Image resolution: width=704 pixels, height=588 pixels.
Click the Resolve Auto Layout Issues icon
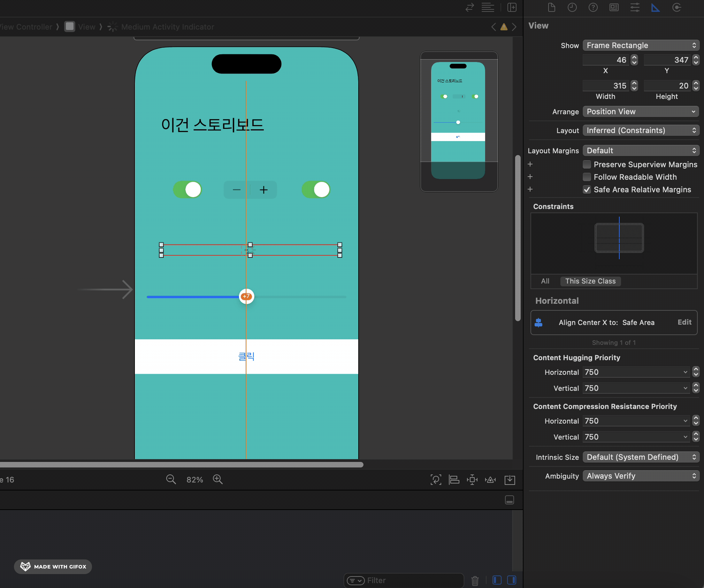click(x=490, y=480)
